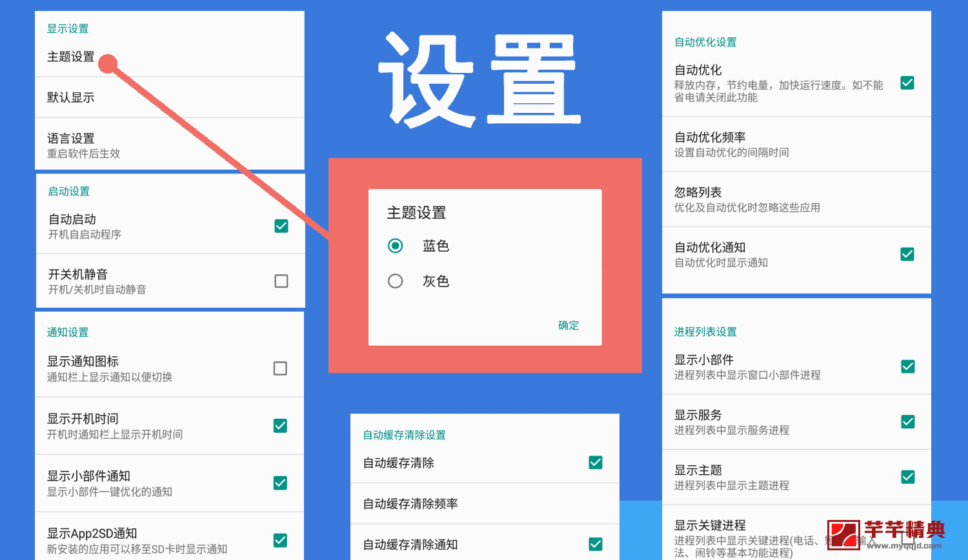Select the 灰色 theme radio button
Image resolution: width=968 pixels, height=560 pixels.
tap(396, 281)
